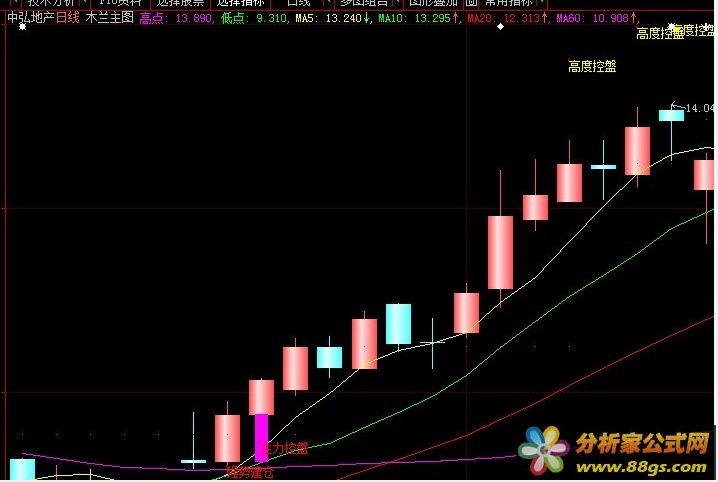
Task: Click the MA10: 13.295 readout
Action: click(419, 18)
